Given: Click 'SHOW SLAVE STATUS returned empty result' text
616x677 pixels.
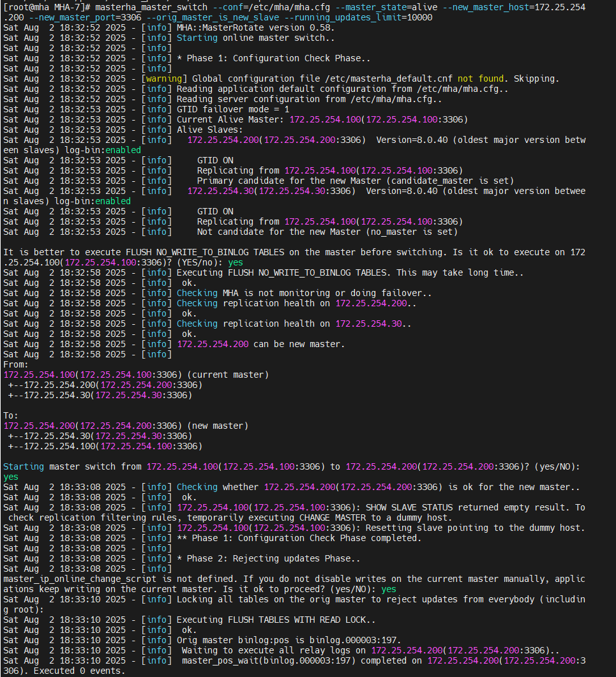Looking at the screenshot, I should coord(468,507).
